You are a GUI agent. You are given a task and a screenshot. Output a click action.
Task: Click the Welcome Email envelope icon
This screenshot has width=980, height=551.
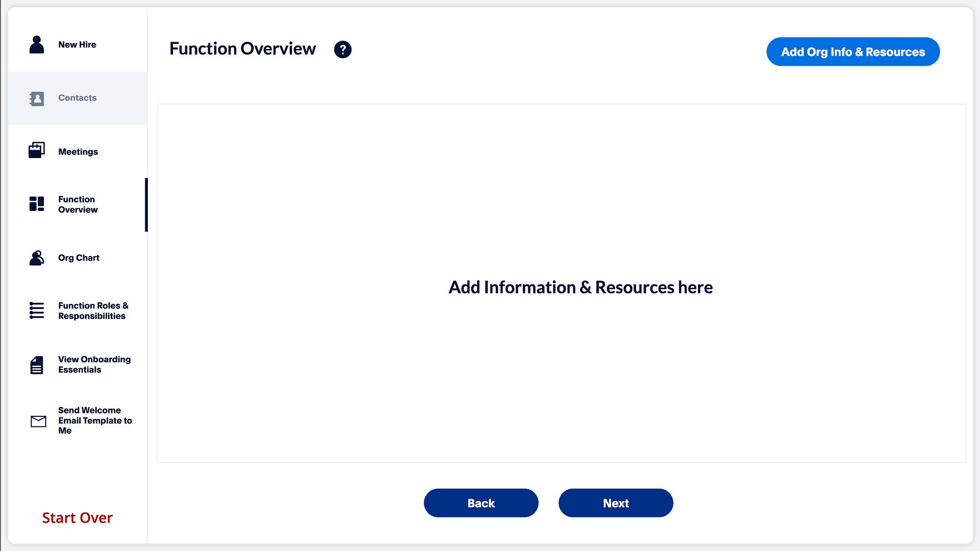(x=38, y=421)
